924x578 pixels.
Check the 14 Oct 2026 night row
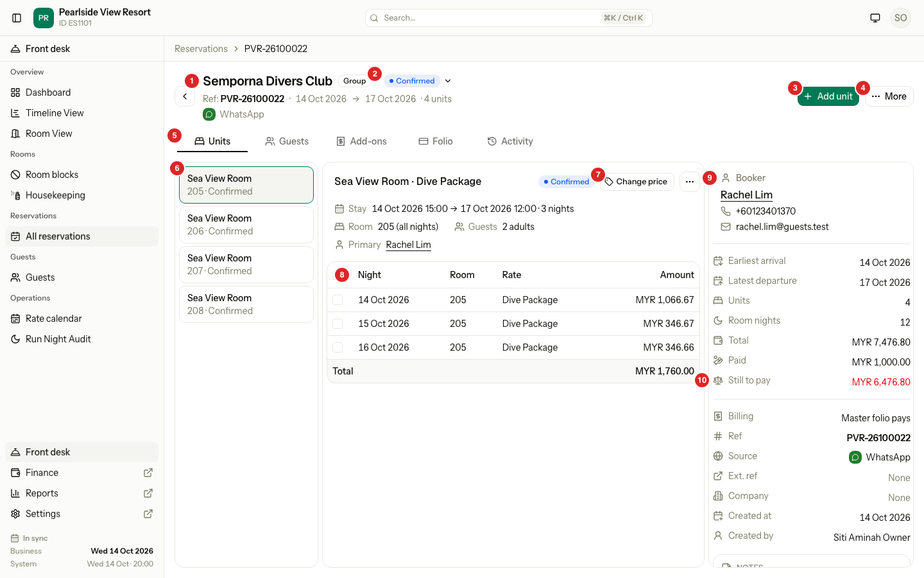pos(338,300)
